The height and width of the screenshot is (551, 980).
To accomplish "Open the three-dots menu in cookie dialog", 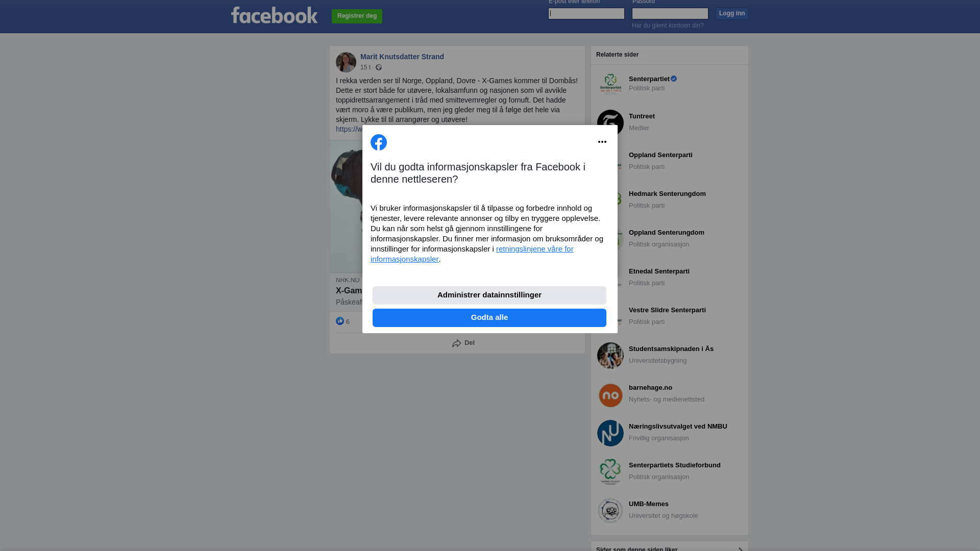I will 602,142.
